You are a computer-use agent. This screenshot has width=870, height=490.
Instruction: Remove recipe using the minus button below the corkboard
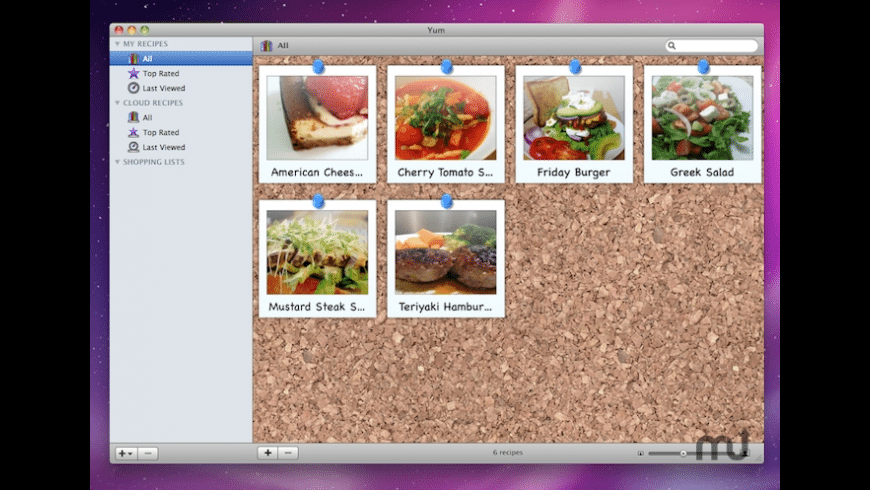click(288, 453)
